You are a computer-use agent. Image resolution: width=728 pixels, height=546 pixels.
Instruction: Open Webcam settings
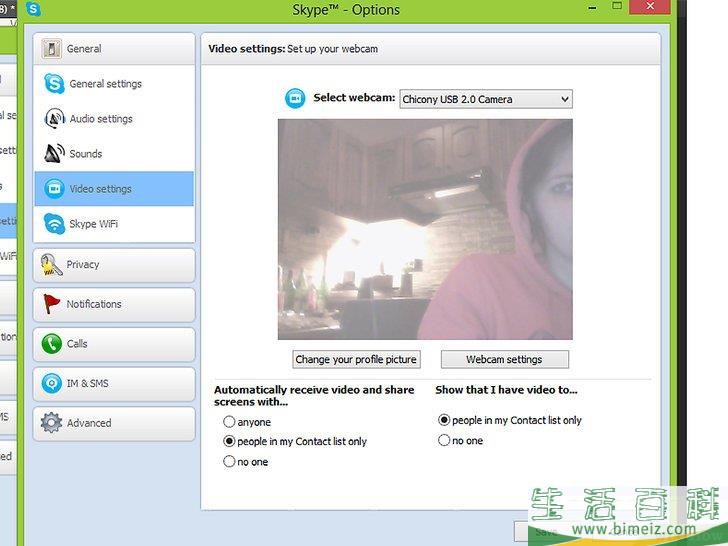point(505,359)
